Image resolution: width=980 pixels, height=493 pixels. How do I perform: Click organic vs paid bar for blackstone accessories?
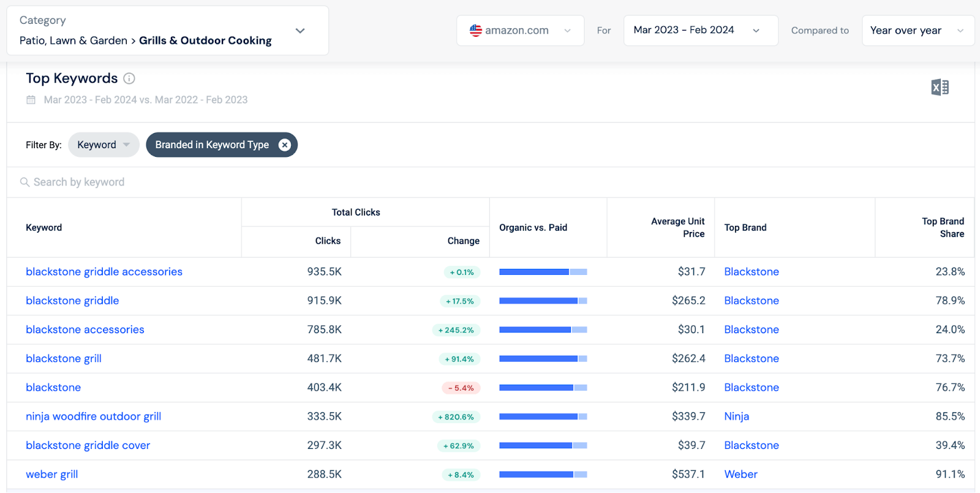tap(543, 329)
